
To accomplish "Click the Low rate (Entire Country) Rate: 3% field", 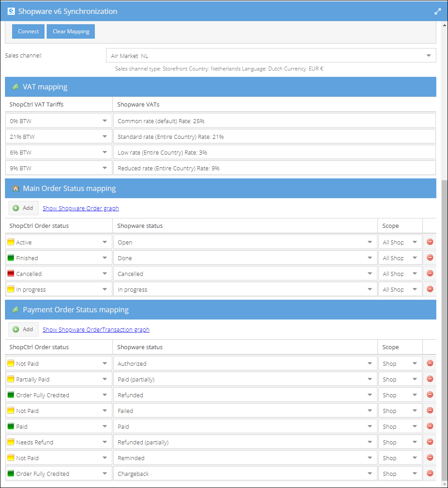I will pyautogui.click(x=274, y=152).
